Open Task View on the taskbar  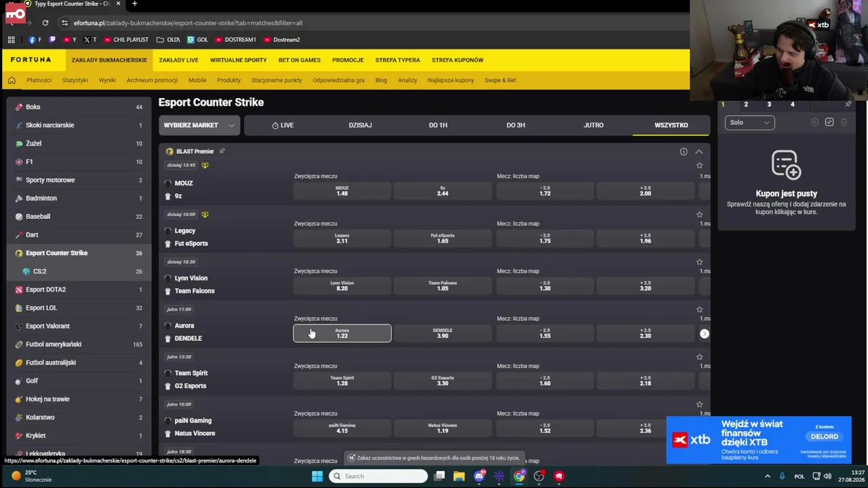point(439,476)
